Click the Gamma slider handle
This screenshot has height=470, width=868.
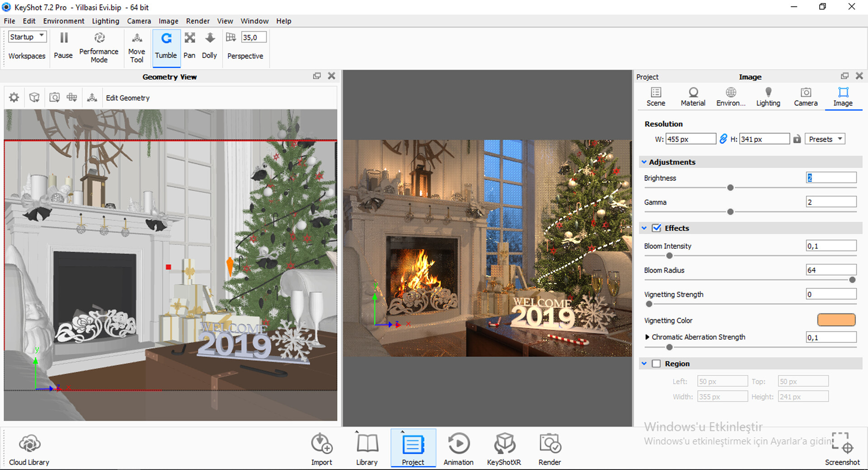730,212
